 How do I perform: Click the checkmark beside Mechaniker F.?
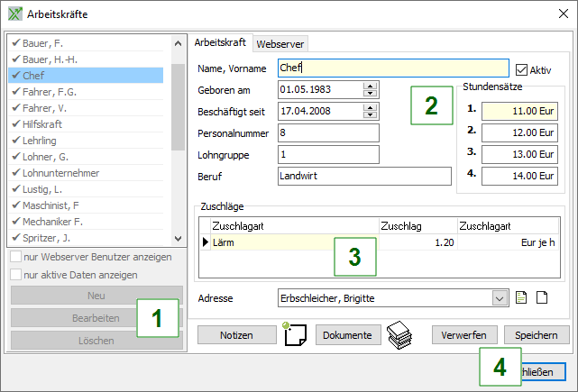(x=16, y=221)
